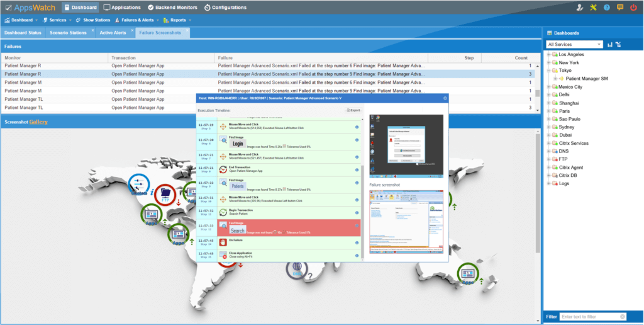644x325 pixels.
Task: Expand the Citrix Services tree node
Action: (x=548, y=143)
